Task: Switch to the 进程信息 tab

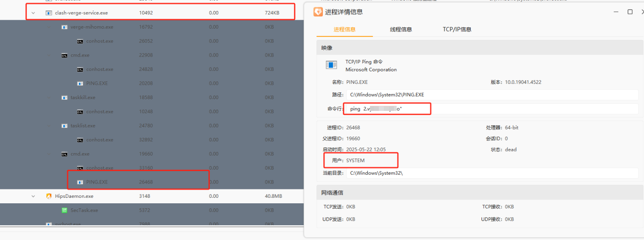Action: 344,30
